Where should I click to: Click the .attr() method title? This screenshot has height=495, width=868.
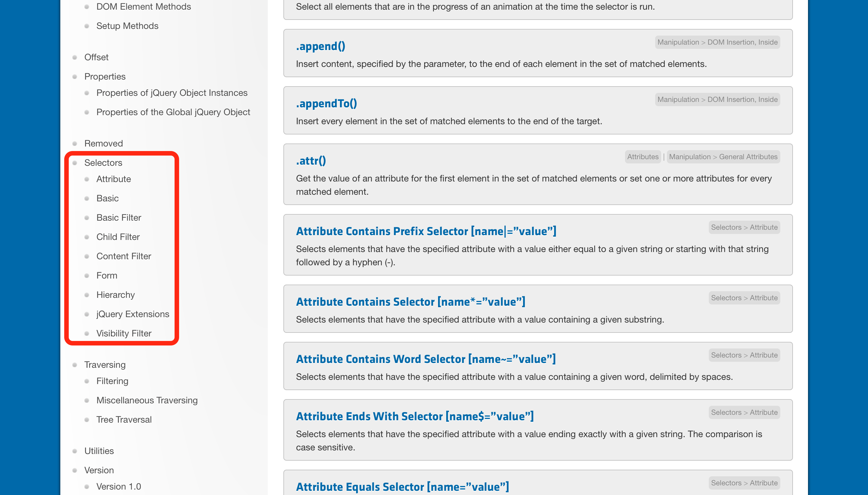coord(311,160)
